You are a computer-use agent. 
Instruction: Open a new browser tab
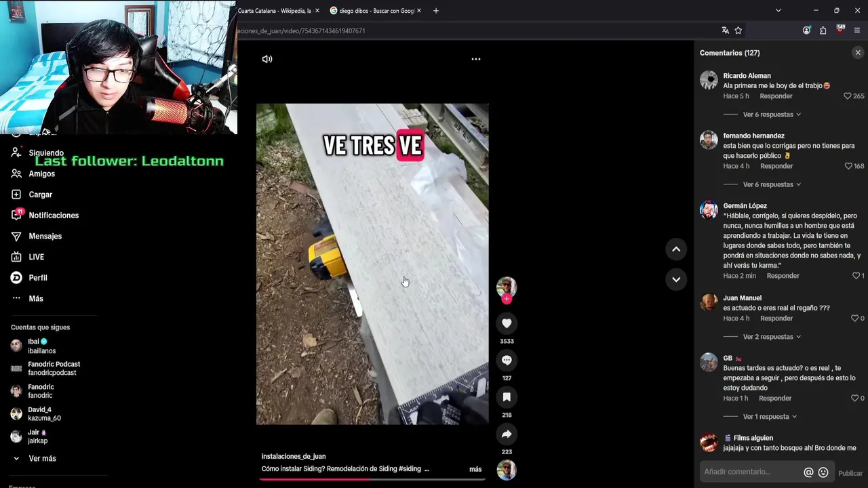tap(436, 11)
